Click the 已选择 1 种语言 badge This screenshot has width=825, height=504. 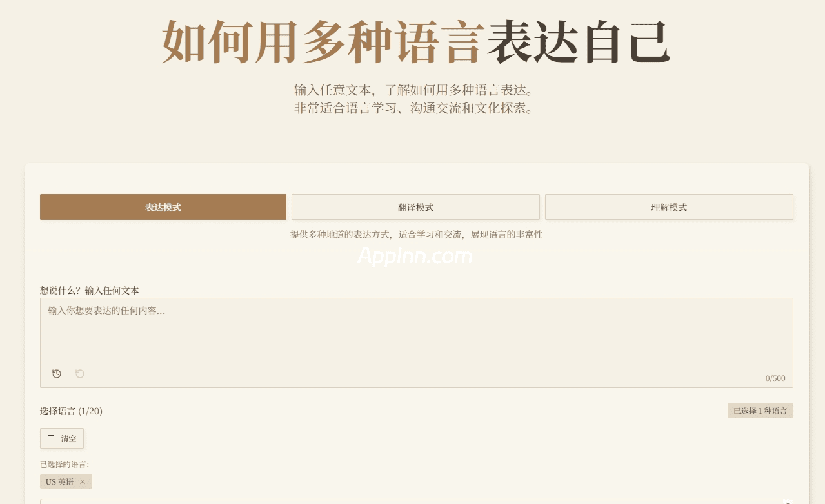[760, 411]
